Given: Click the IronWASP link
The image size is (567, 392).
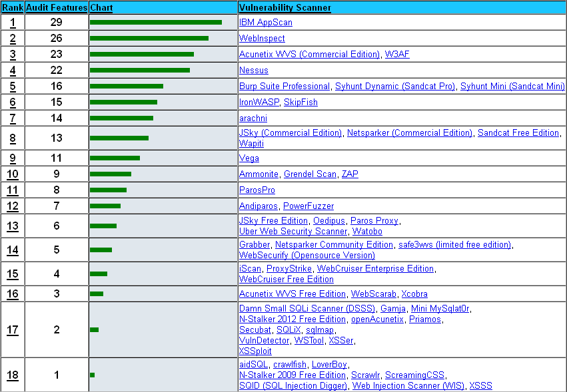Looking at the screenshot, I should 259,102.
